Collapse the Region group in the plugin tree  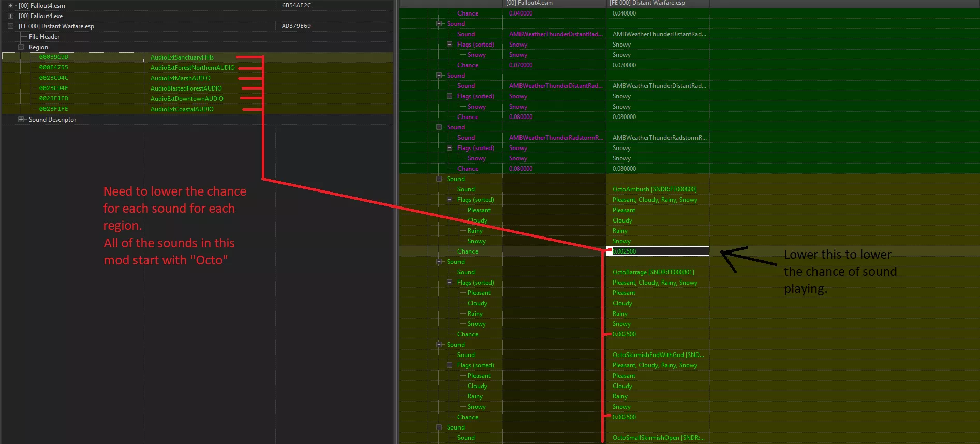(x=21, y=47)
